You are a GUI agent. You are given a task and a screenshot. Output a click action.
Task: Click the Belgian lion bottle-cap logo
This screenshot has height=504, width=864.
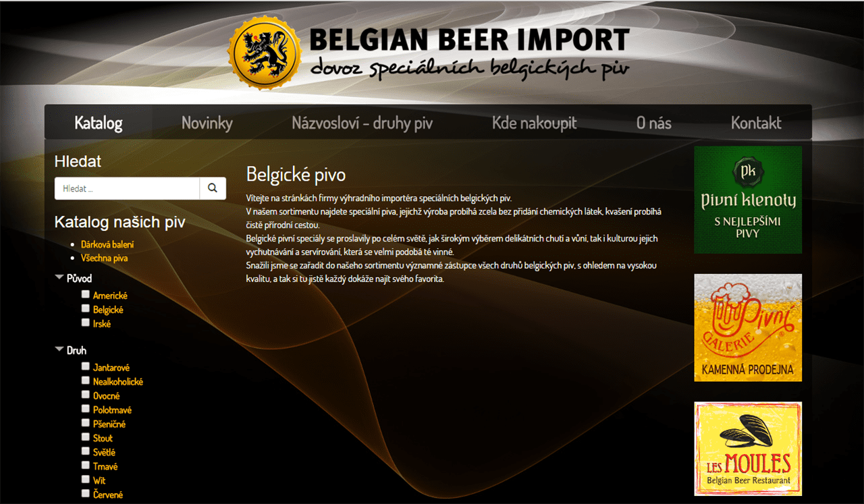(x=265, y=53)
